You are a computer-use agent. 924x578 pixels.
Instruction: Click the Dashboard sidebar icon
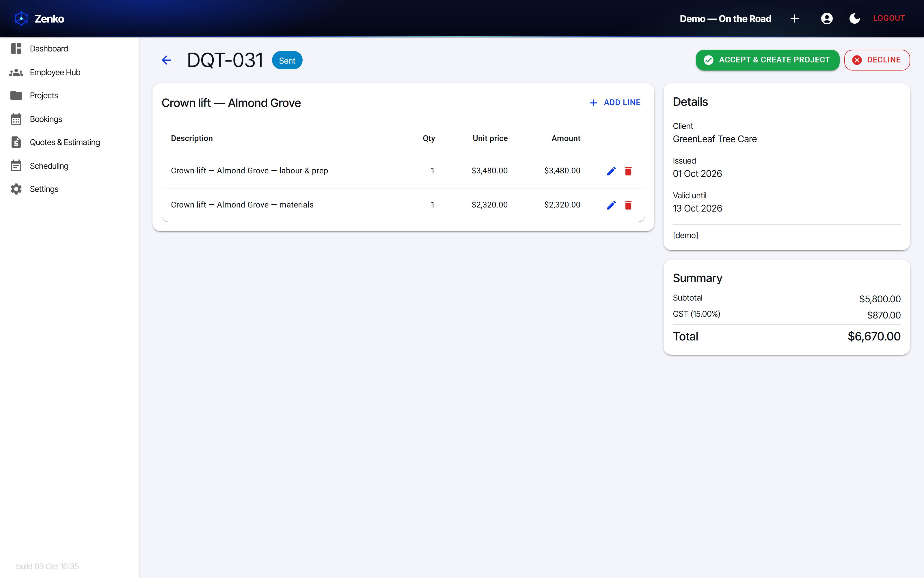click(16, 49)
